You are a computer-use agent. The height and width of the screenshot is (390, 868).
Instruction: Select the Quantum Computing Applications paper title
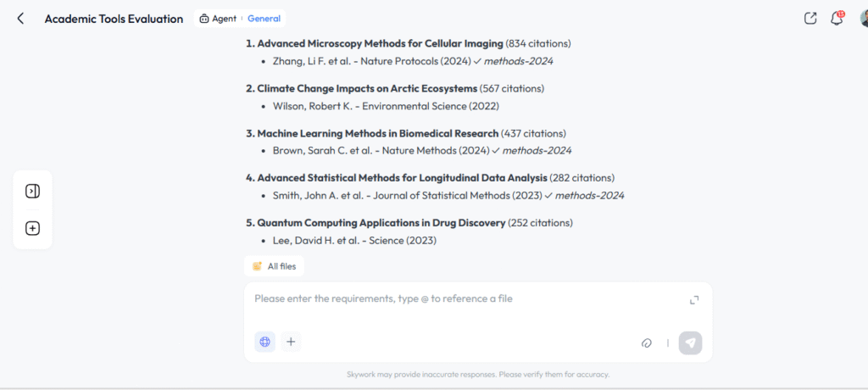pyautogui.click(x=381, y=223)
